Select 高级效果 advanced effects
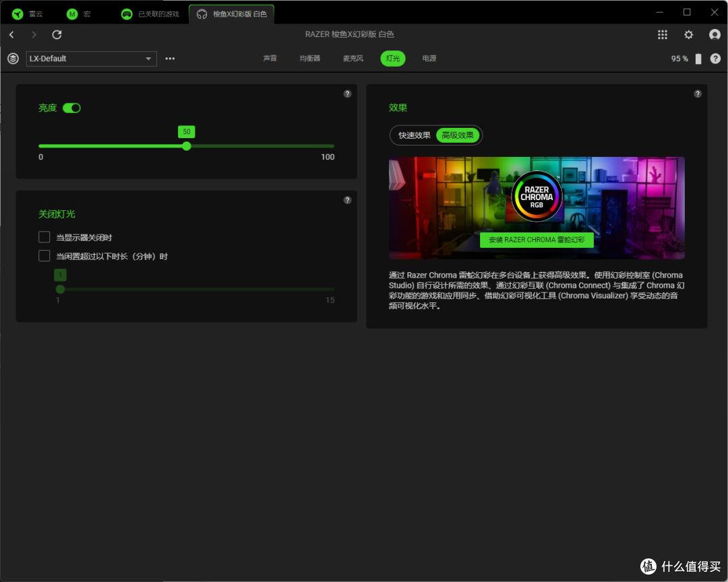 click(x=458, y=135)
